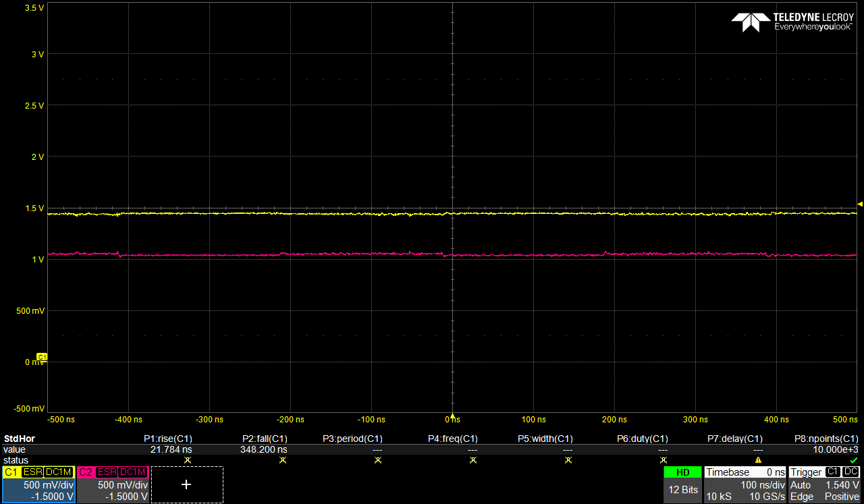Click the P6 duty status icon
This screenshot has height=504, width=864.
664,460
